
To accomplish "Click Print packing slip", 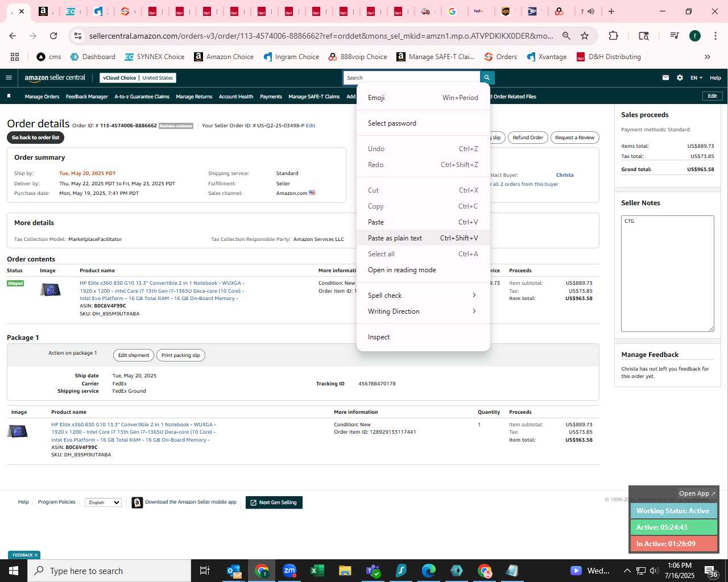I will tap(180, 355).
